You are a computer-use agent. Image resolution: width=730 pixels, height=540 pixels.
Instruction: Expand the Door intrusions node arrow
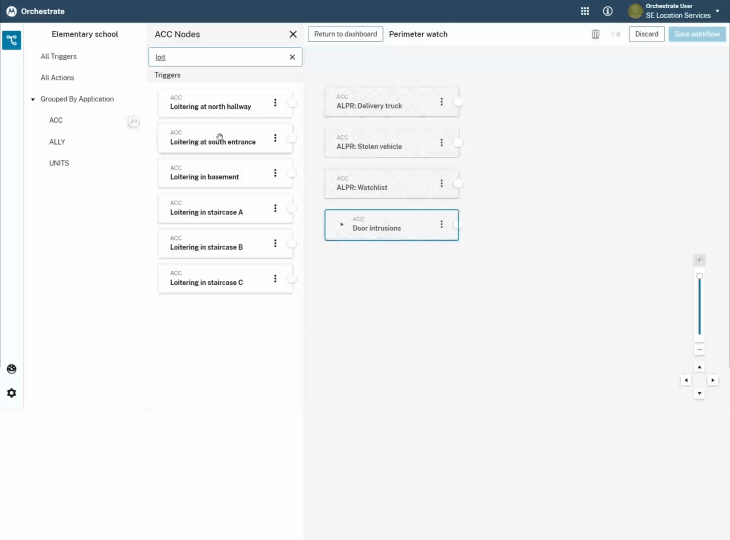342,224
